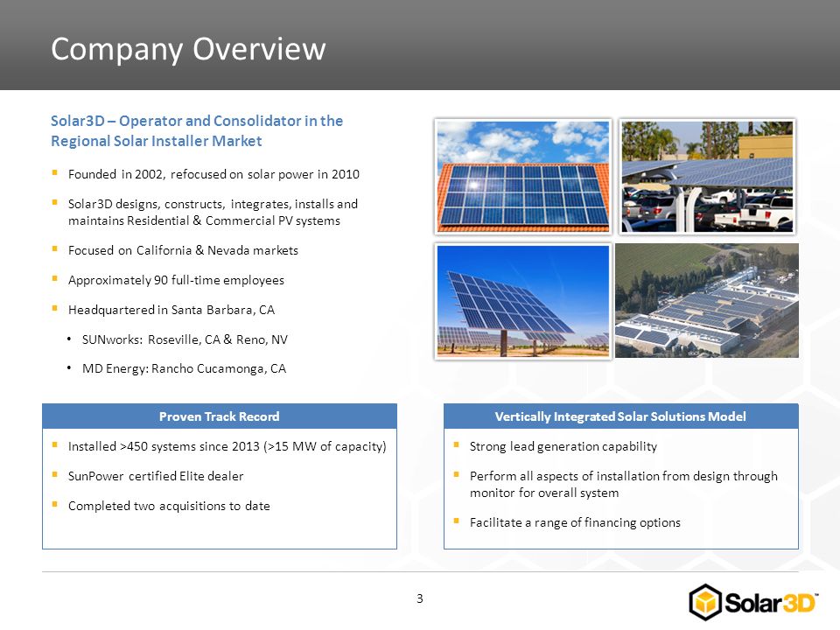Click "Focused on California & Nevada markets"

(183, 250)
